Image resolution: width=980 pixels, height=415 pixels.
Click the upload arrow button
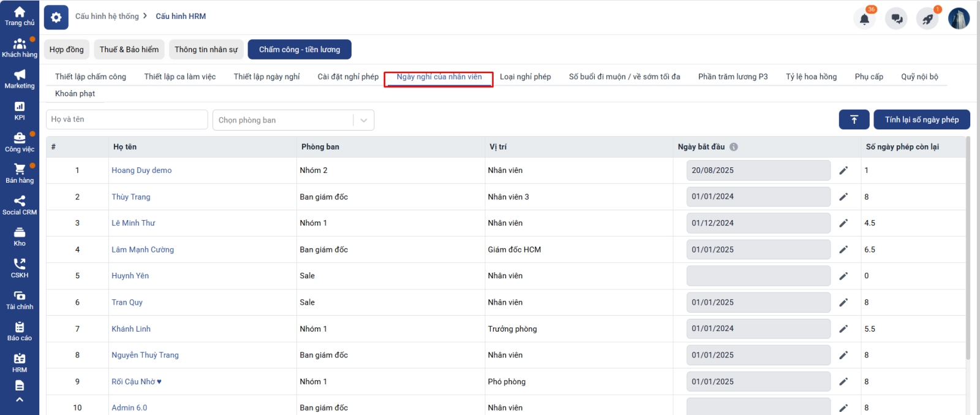click(854, 120)
